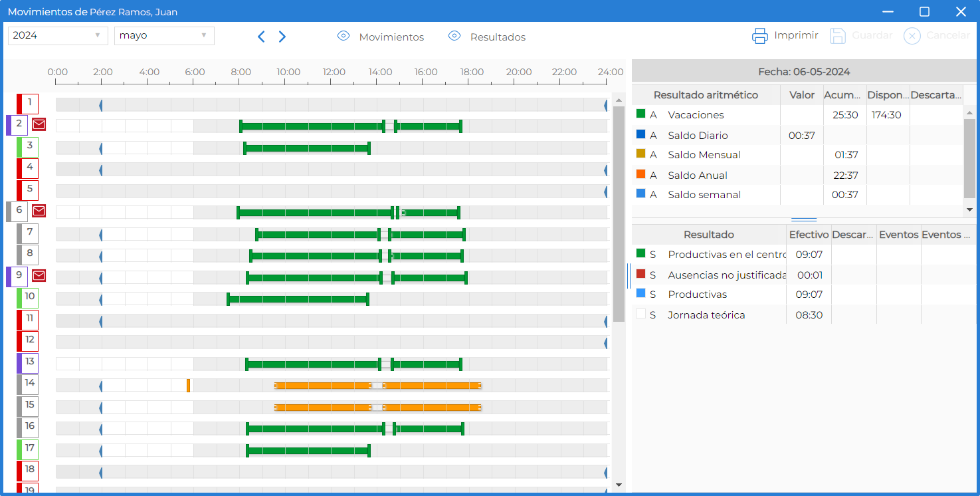Go to previous month arrow

coord(261,37)
